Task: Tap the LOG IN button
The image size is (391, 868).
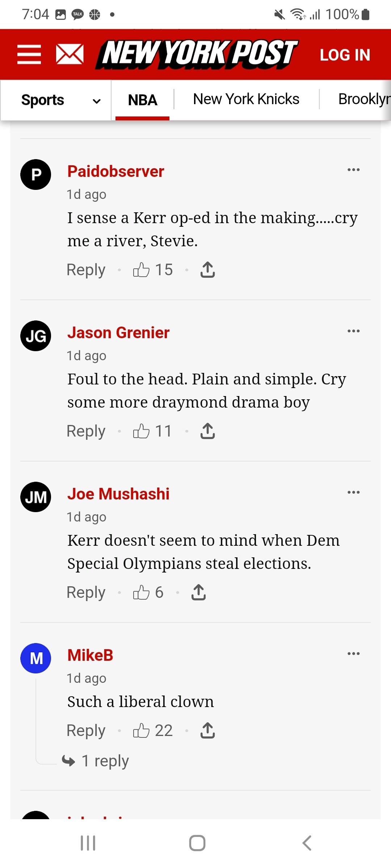Action: [x=345, y=55]
